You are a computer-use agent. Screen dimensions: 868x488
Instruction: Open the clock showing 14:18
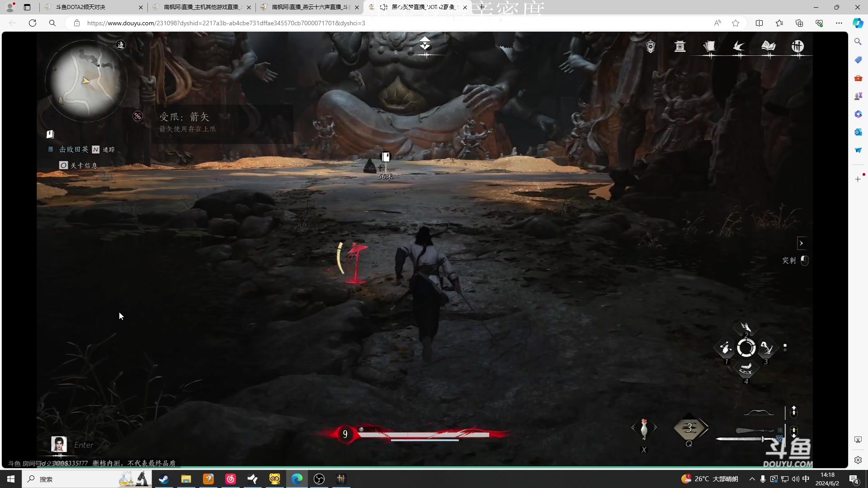click(827, 479)
